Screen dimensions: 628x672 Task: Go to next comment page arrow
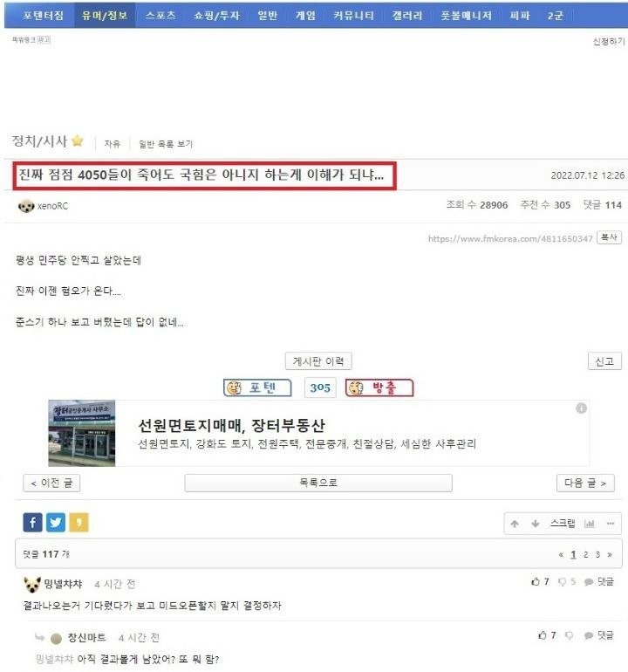coord(610,554)
